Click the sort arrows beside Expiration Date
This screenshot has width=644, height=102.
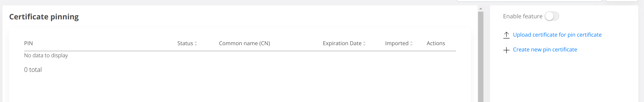pyautogui.click(x=364, y=44)
